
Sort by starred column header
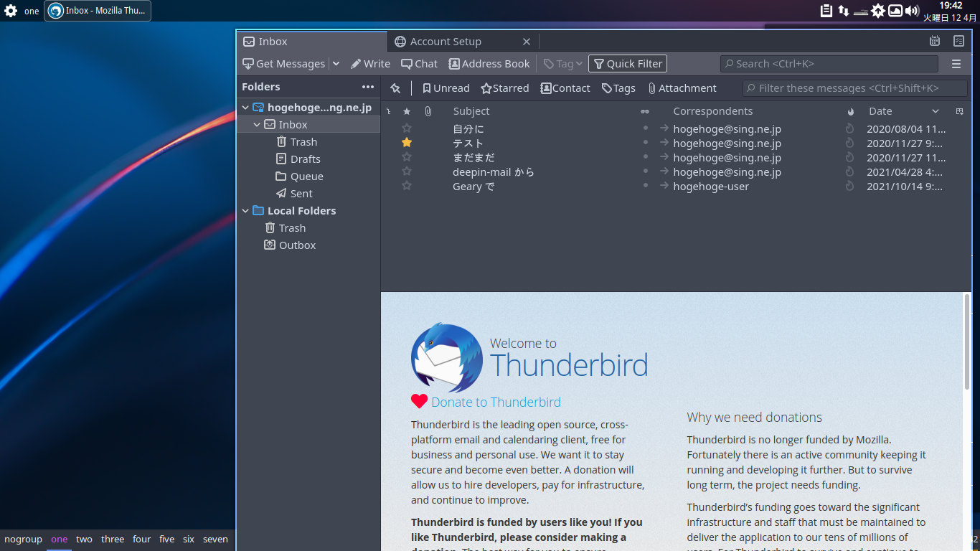point(407,111)
